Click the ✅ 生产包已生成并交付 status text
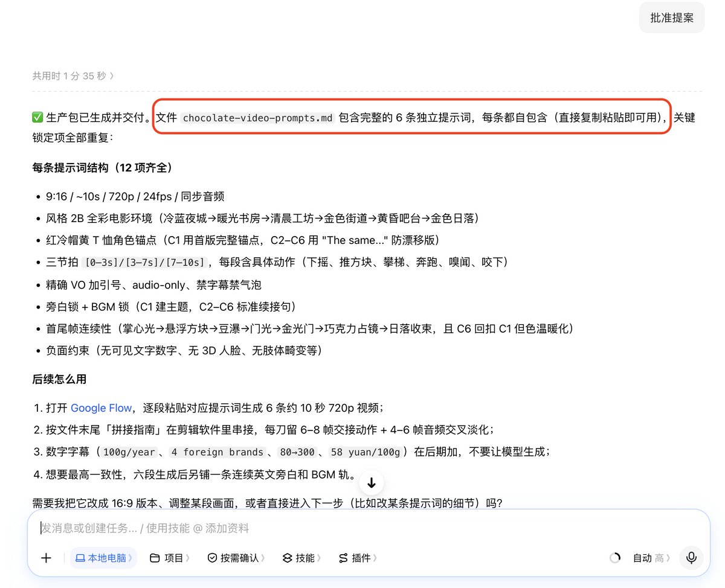The width and height of the screenshot is (725, 588). (x=91, y=118)
